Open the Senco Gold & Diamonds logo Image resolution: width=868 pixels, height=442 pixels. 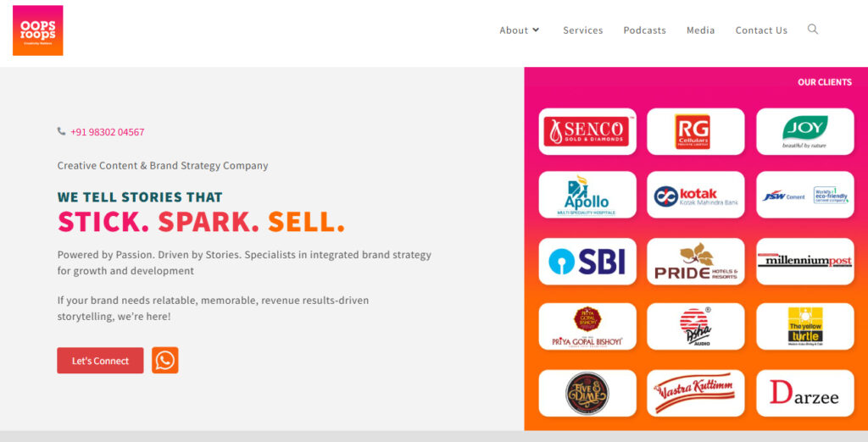[587, 131]
